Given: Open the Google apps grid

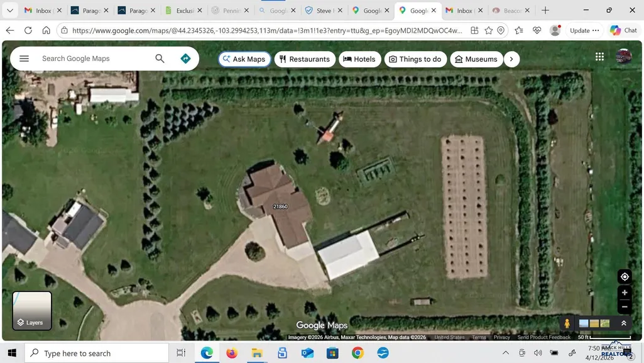Looking at the screenshot, I should [599, 57].
